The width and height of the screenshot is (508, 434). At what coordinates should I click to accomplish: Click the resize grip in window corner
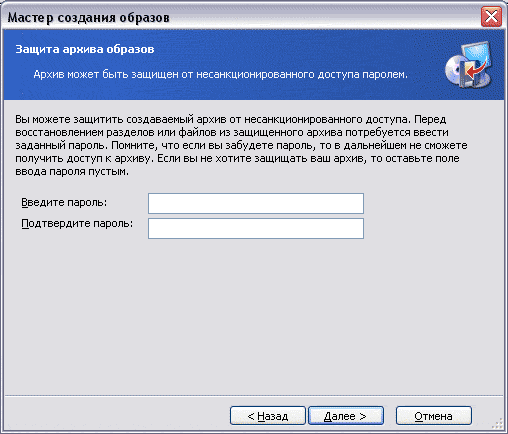coord(498,424)
